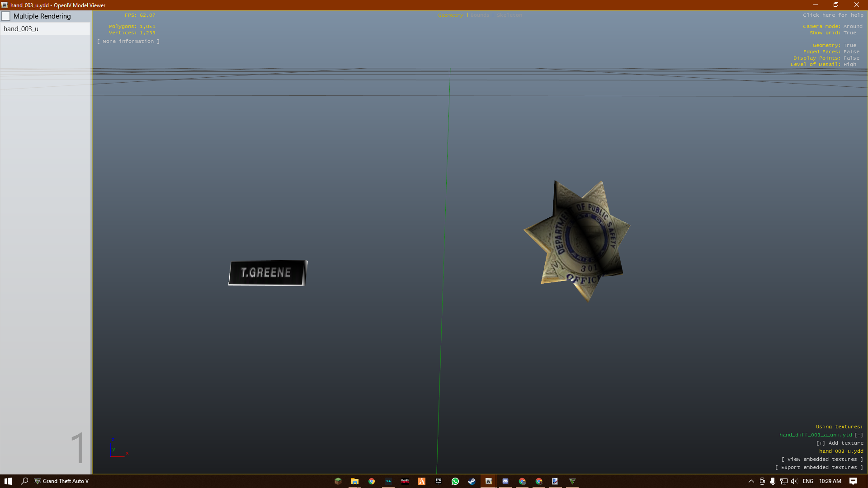Switch to the Geometry view tab
Screen dimensions: 868x488
(450, 15)
